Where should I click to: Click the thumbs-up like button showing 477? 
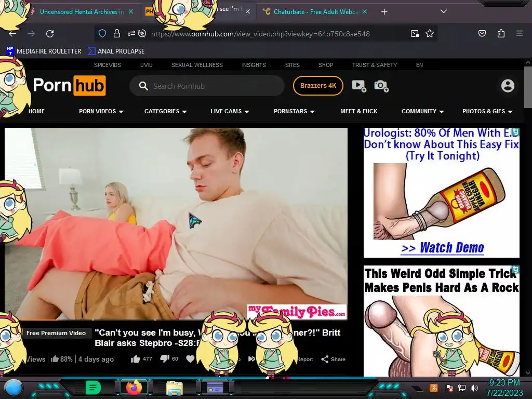(x=141, y=359)
